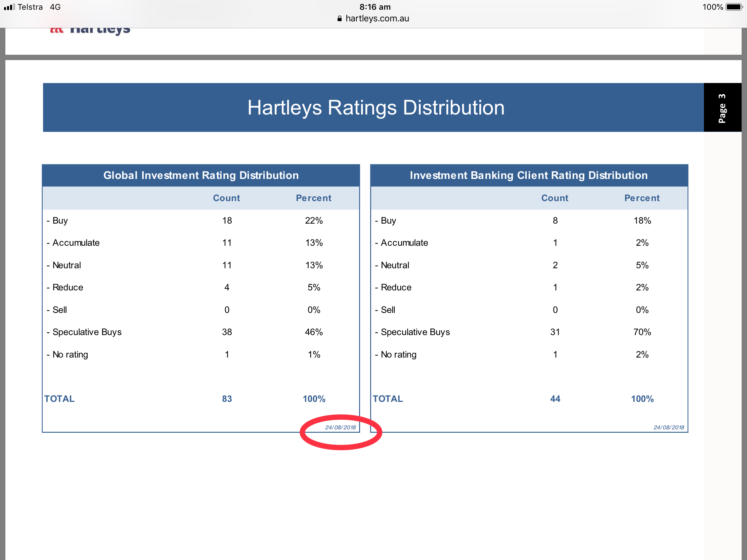Screen dimensions: 747x560
Task: Tap the Count column header in Global table
Action: pyautogui.click(x=226, y=198)
